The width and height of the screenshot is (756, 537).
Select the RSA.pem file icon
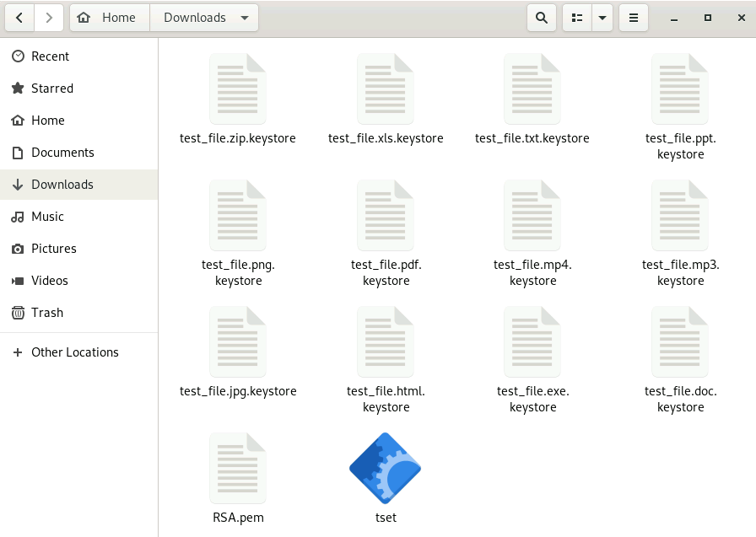tap(238, 469)
